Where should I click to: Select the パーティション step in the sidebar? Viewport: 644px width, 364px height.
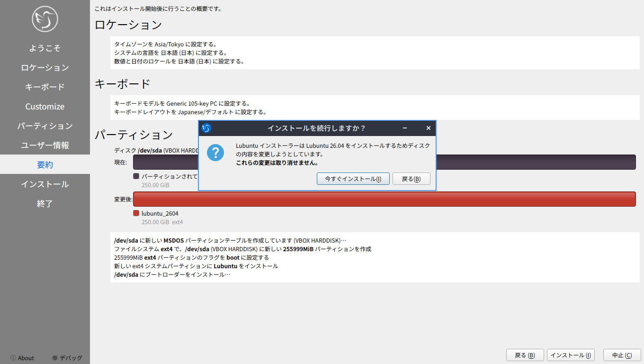45,126
